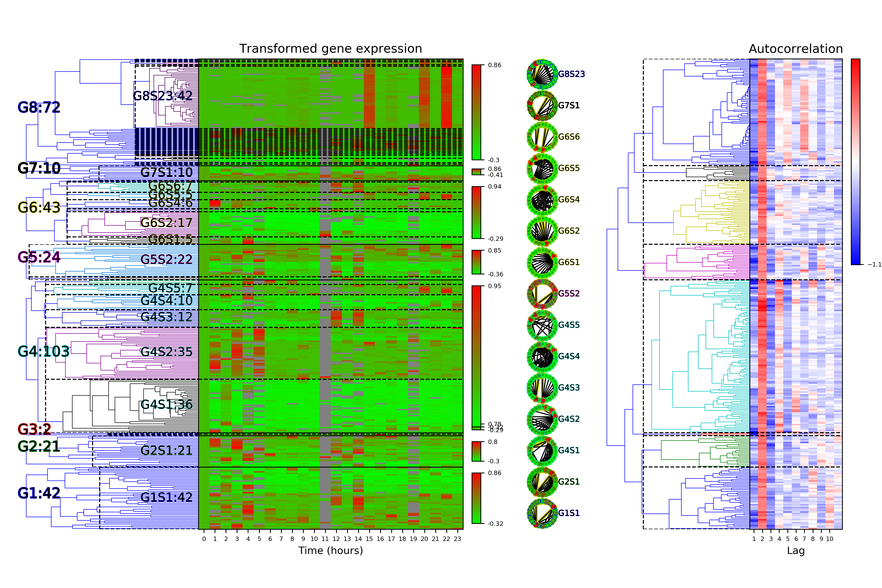Select the G4:103 group label
The height and width of the screenshot is (588, 882).
[44, 352]
